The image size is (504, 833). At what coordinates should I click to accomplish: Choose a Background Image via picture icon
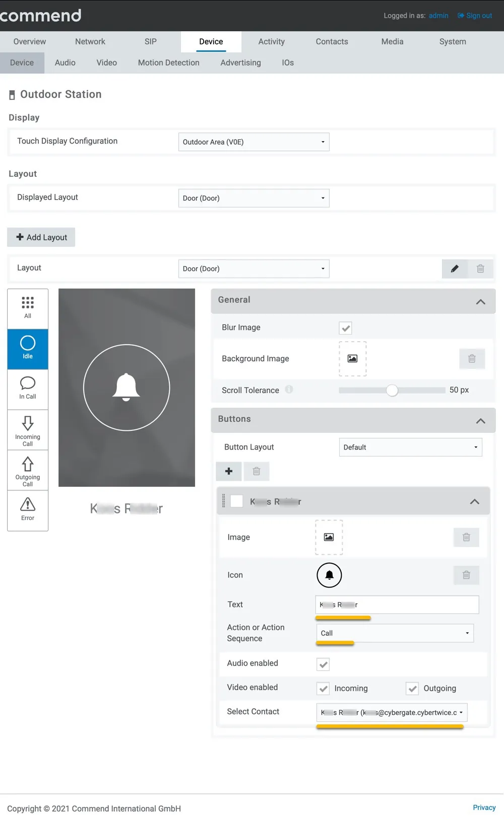(352, 359)
